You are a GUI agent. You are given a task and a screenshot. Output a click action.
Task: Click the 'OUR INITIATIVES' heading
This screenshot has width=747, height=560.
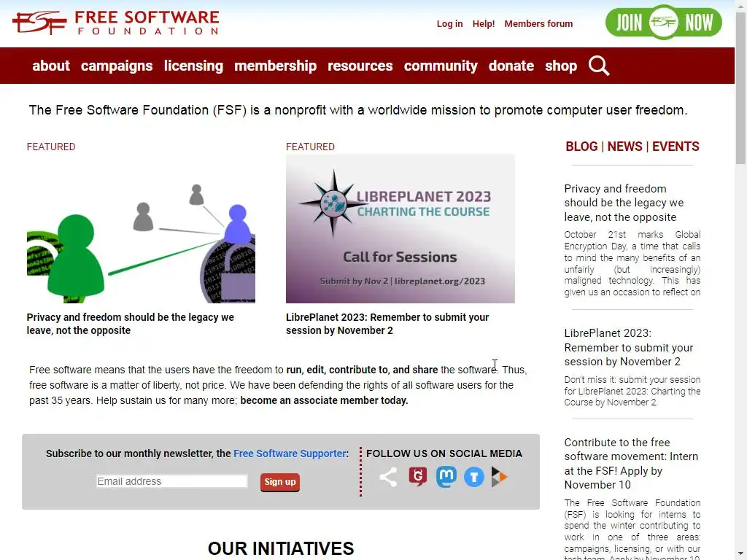pyautogui.click(x=281, y=548)
